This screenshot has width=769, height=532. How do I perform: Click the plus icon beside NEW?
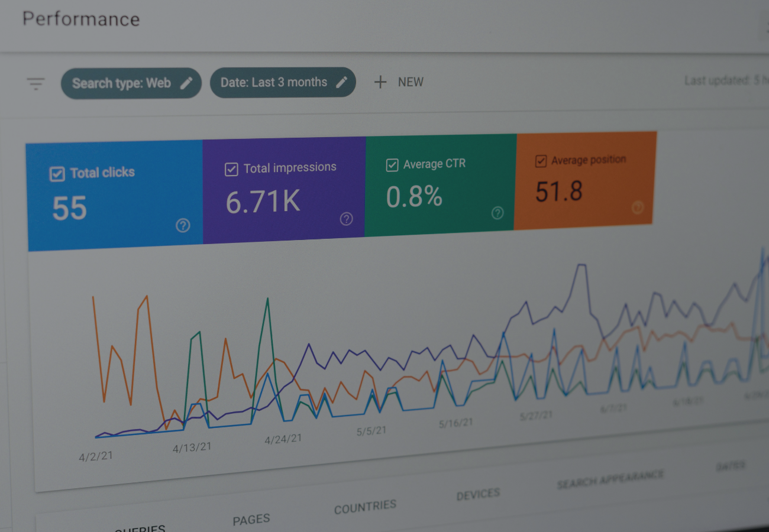pyautogui.click(x=380, y=82)
